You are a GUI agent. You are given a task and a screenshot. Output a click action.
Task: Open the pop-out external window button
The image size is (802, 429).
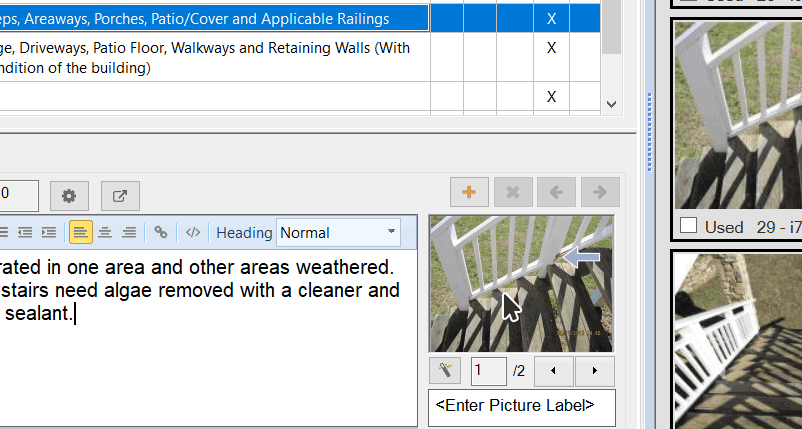[120, 195]
